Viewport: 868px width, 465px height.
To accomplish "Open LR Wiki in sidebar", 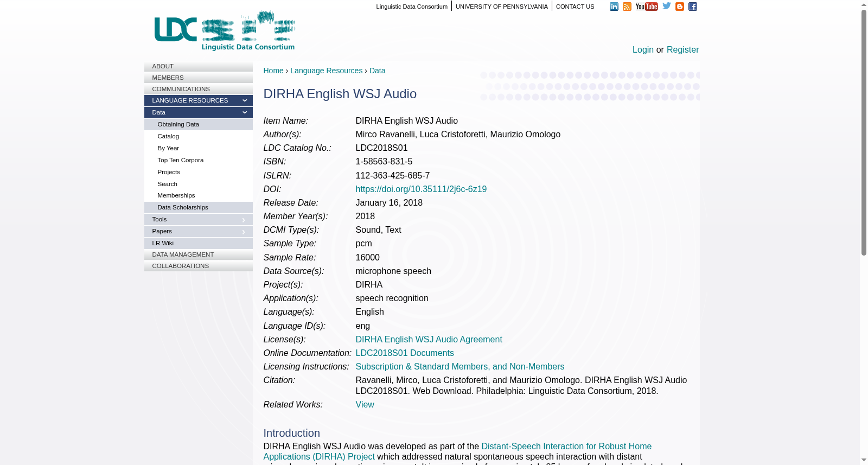I will [x=199, y=243].
